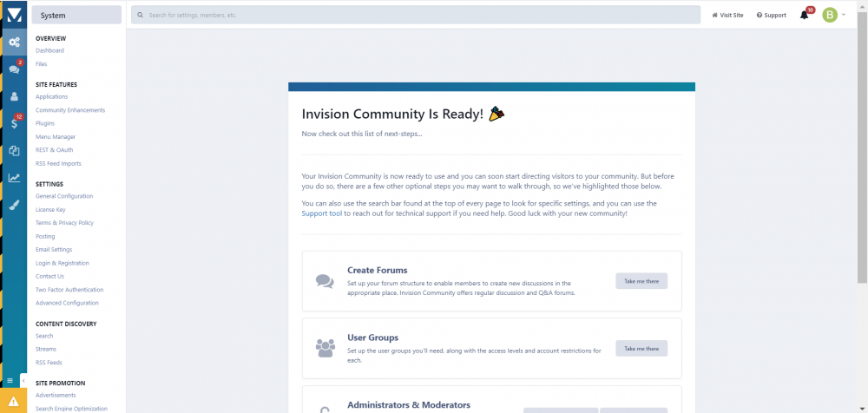The width and height of the screenshot is (868, 413).
Task: Click the System header tab
Action: pyautogui.click(x=76, y=15)
